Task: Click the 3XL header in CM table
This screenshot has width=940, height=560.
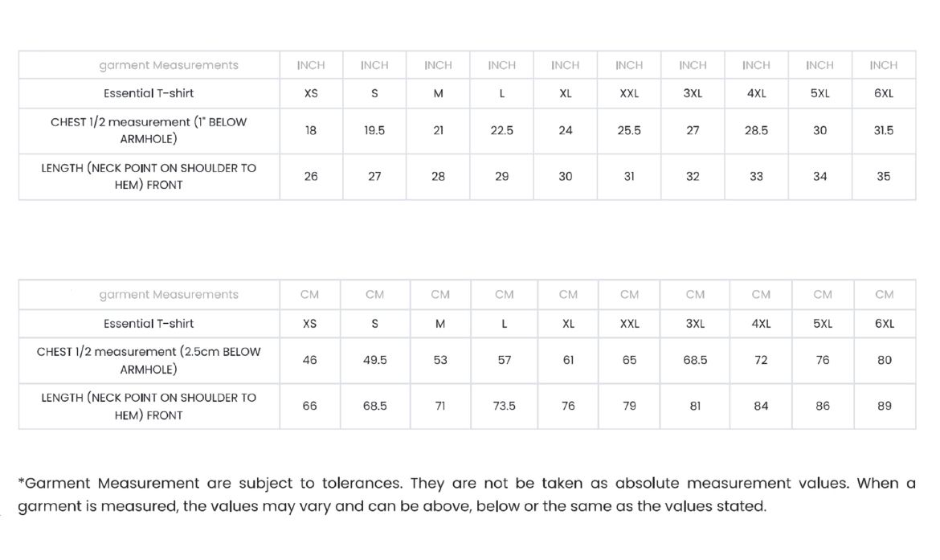Action: [x=695, y=324]
